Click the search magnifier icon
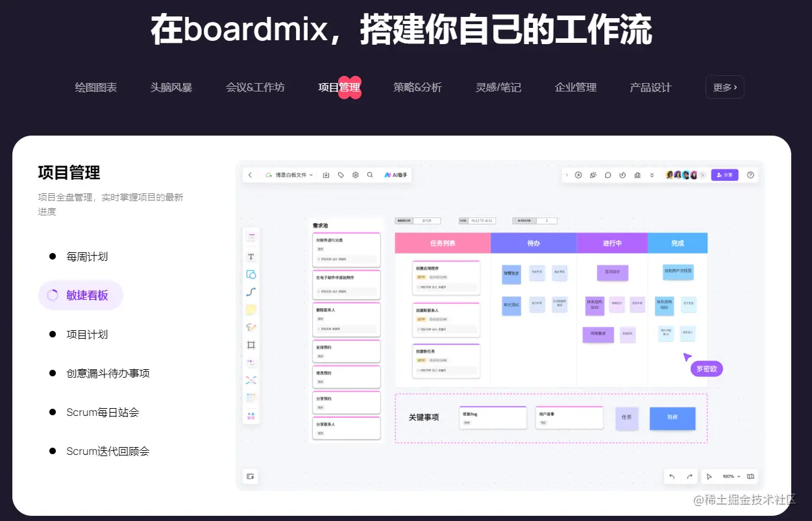 point(370,175)
